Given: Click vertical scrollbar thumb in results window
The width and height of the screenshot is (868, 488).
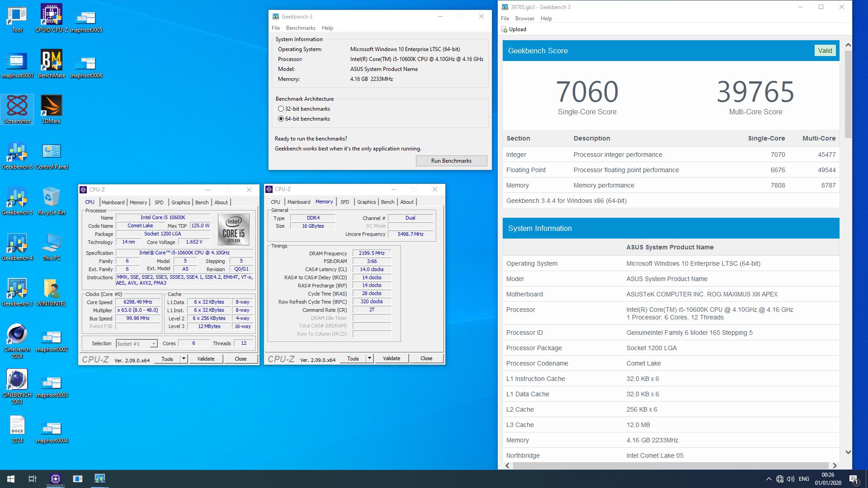Looking at the screenshot, I should [848, 94].
